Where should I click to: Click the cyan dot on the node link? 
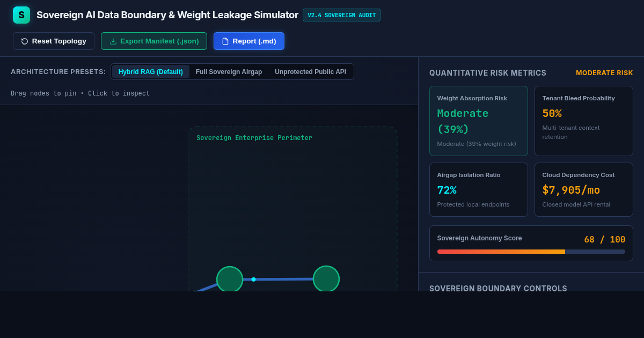[x=253, y=279]
